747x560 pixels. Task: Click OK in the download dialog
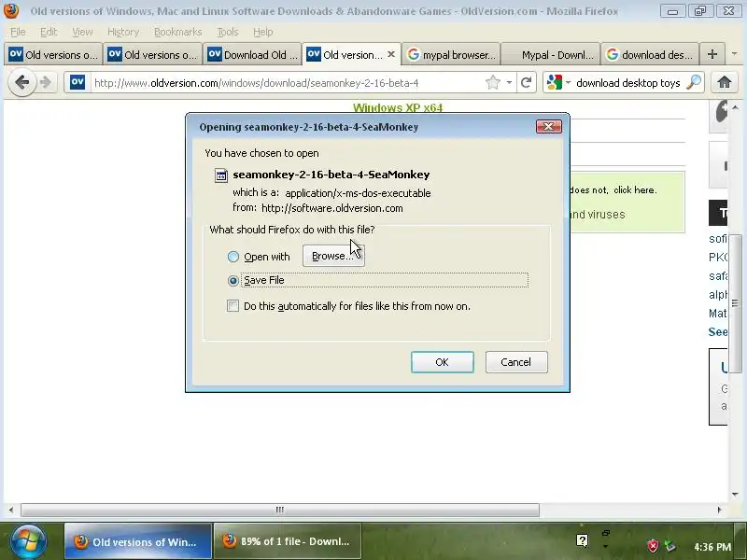[442, 362]
